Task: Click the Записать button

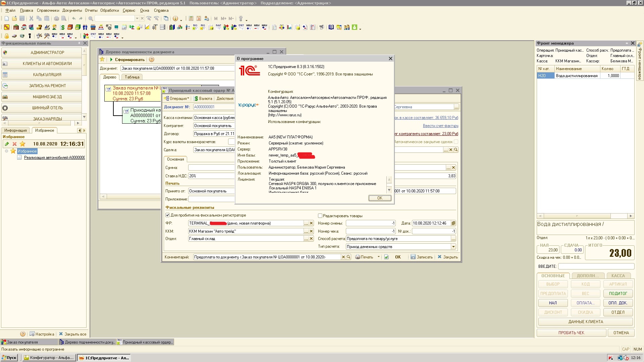Action: tap(422, 257)
